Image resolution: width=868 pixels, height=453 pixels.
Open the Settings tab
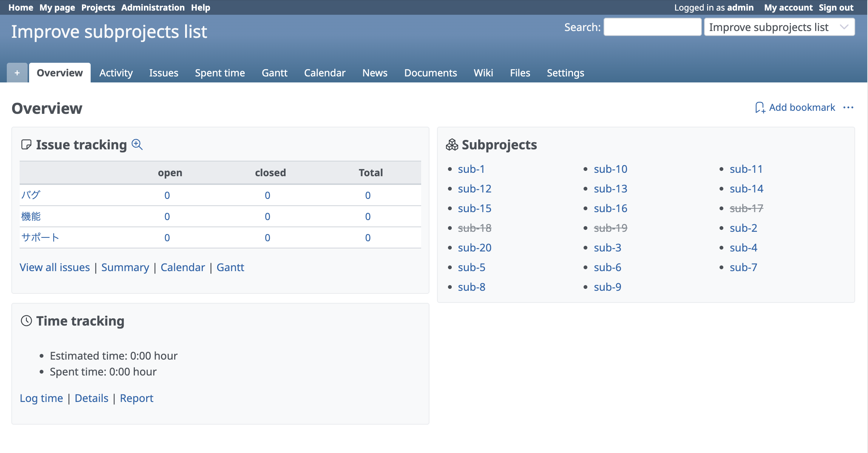pos(565,73)
